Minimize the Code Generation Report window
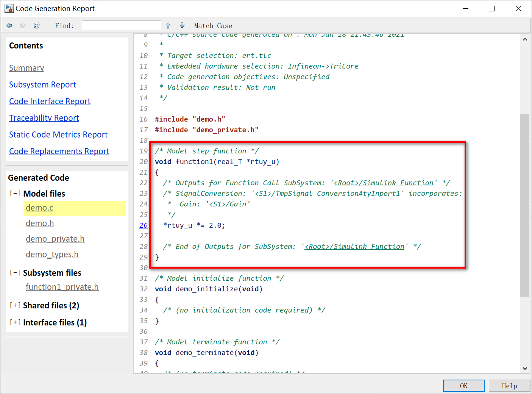Screen dimensions: 532x394 click(x=465, y=8)
